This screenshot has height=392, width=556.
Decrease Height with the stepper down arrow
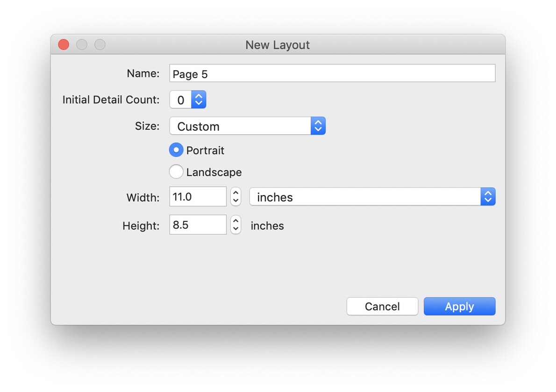[x=236, y=229]
